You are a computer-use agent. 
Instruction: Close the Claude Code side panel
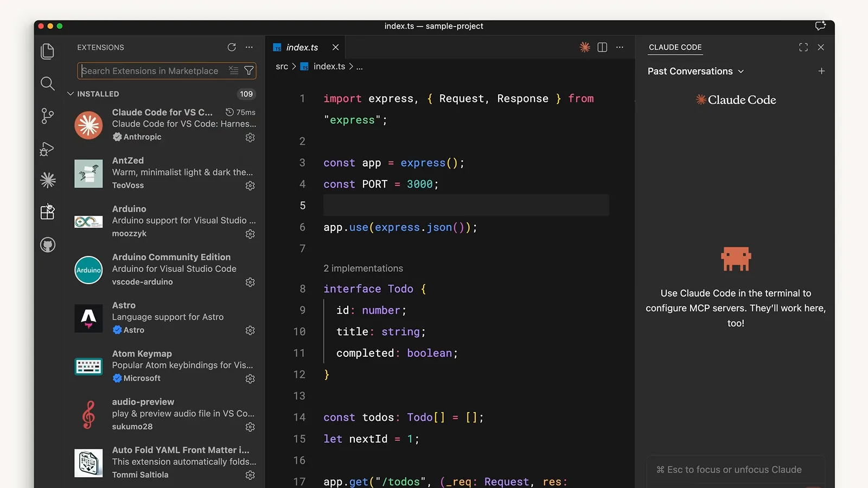click(821, 47)
